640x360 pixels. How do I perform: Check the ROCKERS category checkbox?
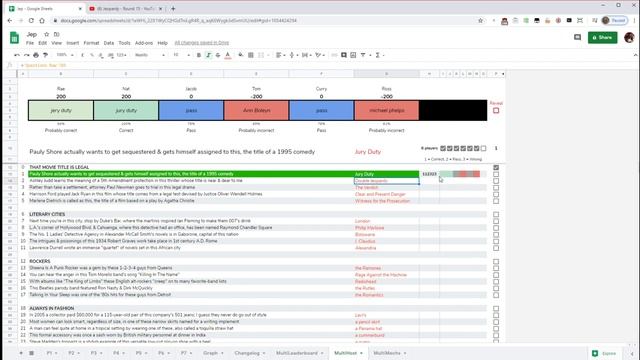point(496,261)
